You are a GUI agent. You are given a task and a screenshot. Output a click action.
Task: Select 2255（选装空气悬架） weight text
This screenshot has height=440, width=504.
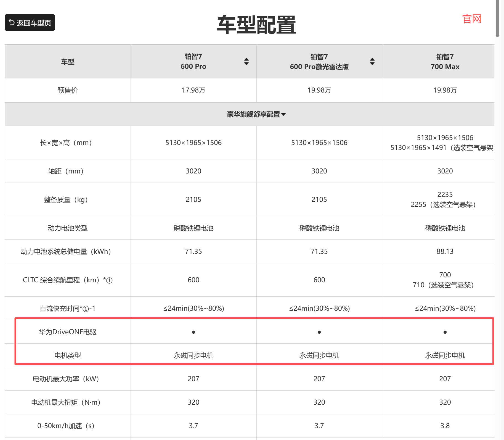pos(443,205)
